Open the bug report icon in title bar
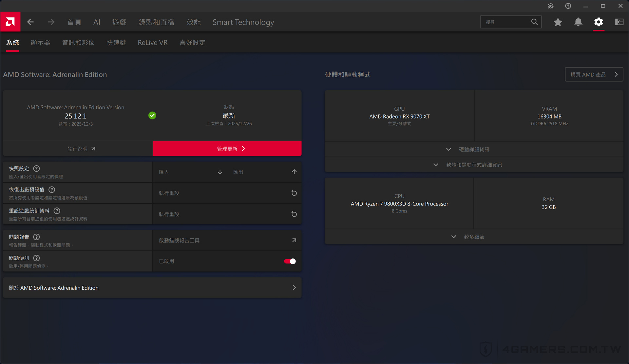Viewport: 629px width, 364px height. pos(550,6)
